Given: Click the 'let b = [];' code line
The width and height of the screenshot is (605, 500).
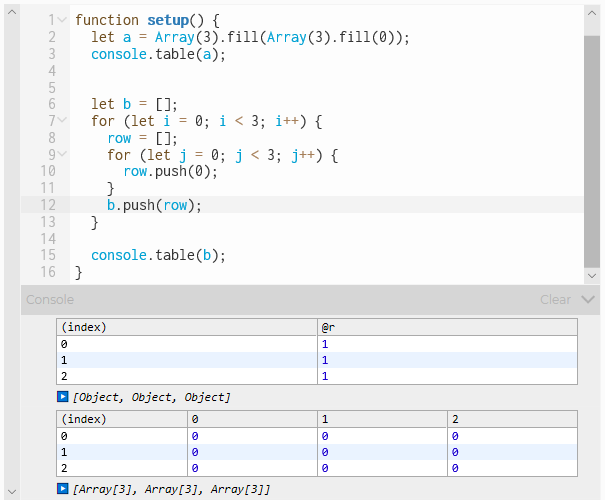Looking at the screenshot, I should point(134,104).
